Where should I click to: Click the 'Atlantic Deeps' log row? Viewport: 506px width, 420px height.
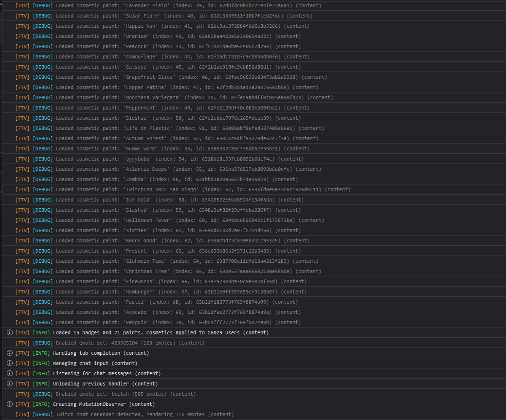[x=254, y=169]
